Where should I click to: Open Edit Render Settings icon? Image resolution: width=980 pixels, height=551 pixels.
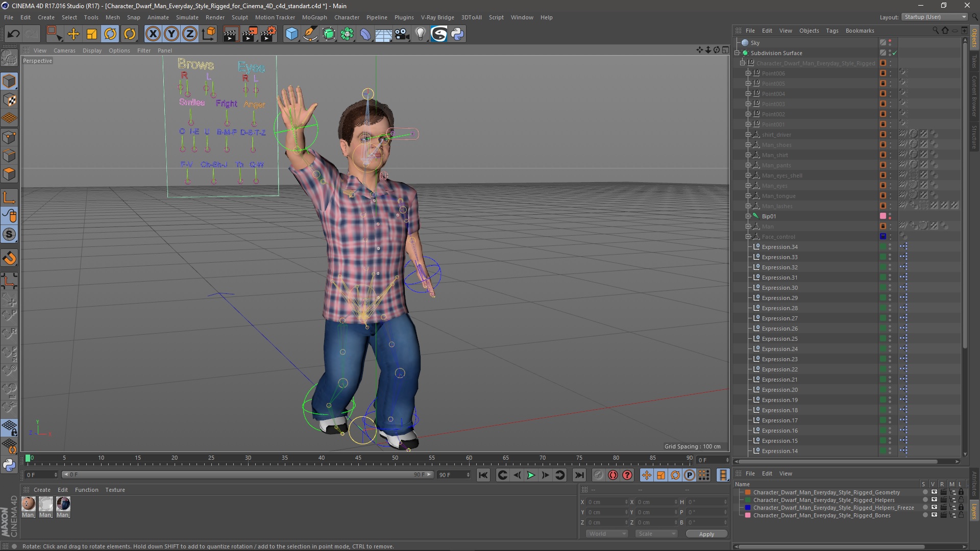click(268, 34)
